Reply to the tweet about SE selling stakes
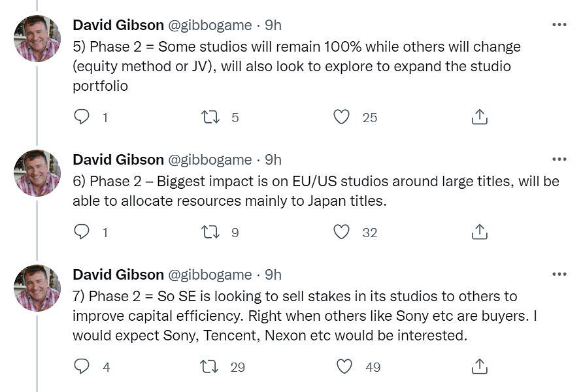This screenshot has width=583, height=392. tap(82, 367)
